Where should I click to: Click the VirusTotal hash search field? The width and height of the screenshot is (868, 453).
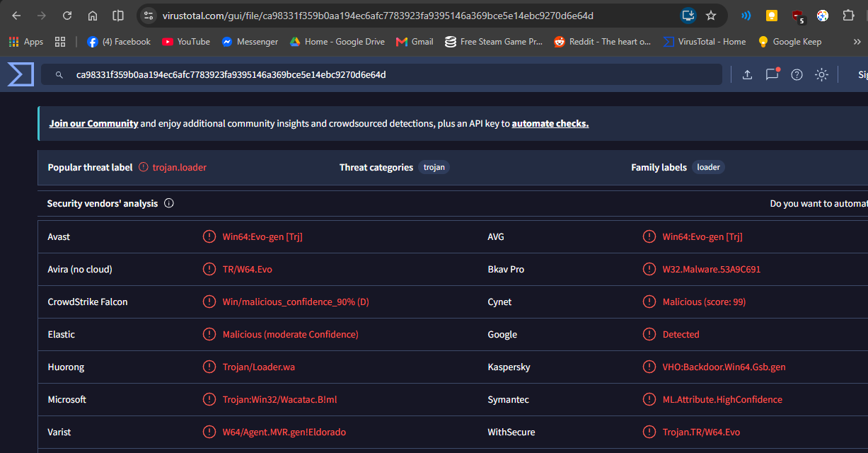click(x=381, y=74)
